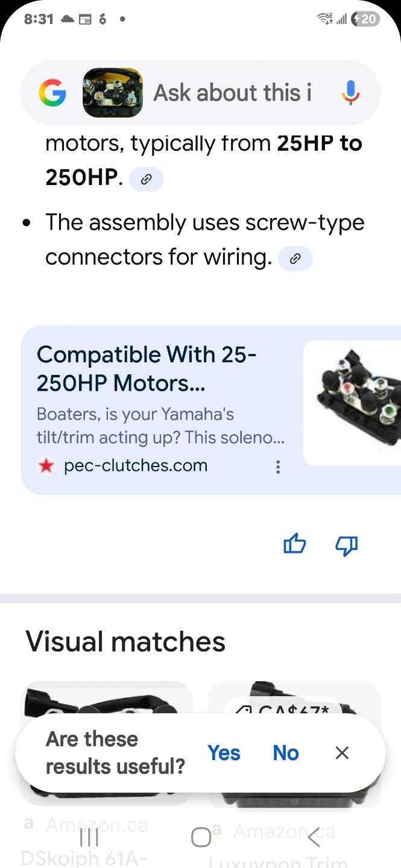The image size is (401, 868).
Task: Answer Yes to results useful prompt
Action: pyautogui.click(x=224, y=752)
